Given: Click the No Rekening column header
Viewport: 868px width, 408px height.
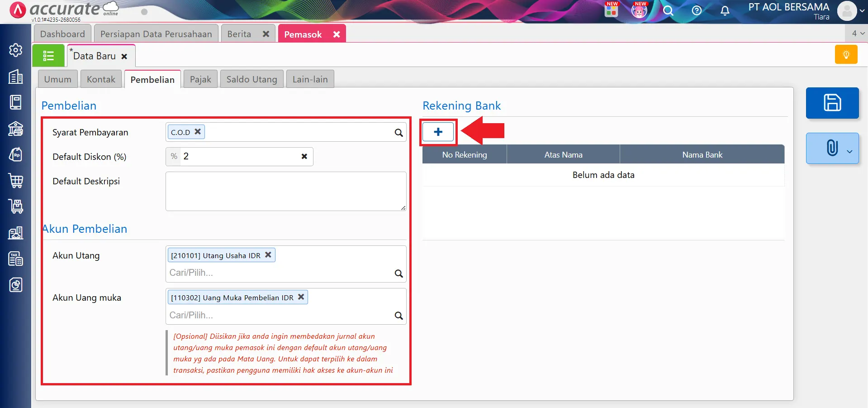Looking at the screenshot, I should click(x=465, y=154).
